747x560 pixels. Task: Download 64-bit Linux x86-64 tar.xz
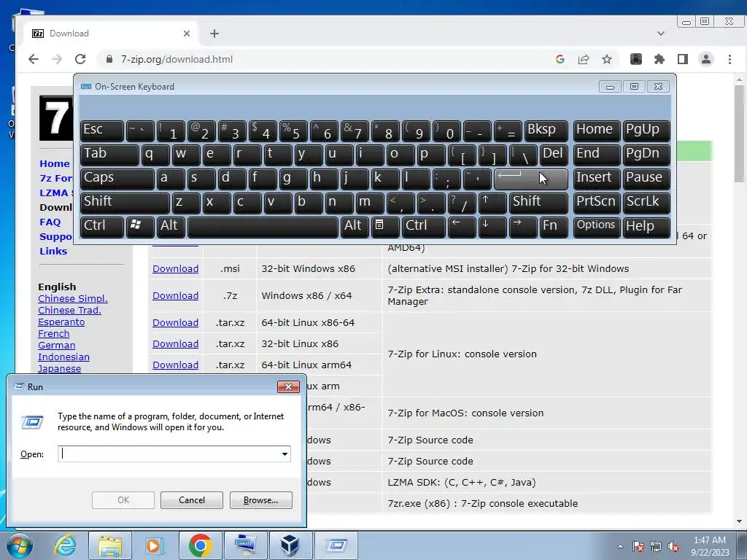[175, 322]
